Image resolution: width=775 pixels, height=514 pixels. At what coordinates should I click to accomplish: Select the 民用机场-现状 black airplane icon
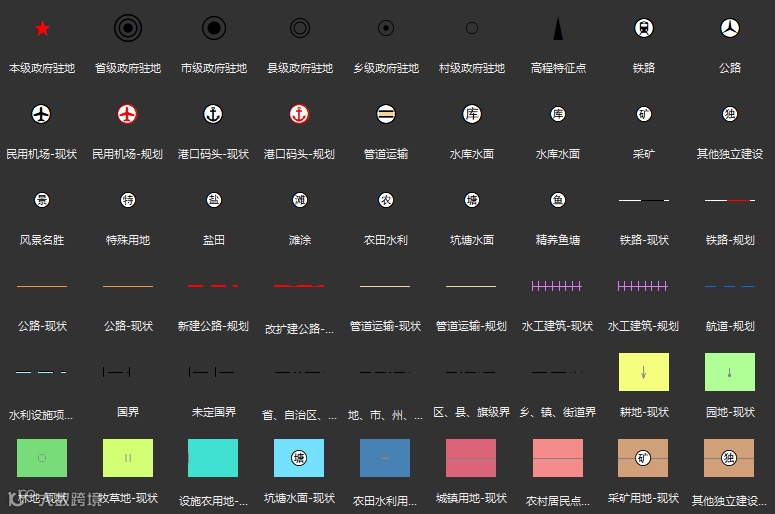(41, 114)
